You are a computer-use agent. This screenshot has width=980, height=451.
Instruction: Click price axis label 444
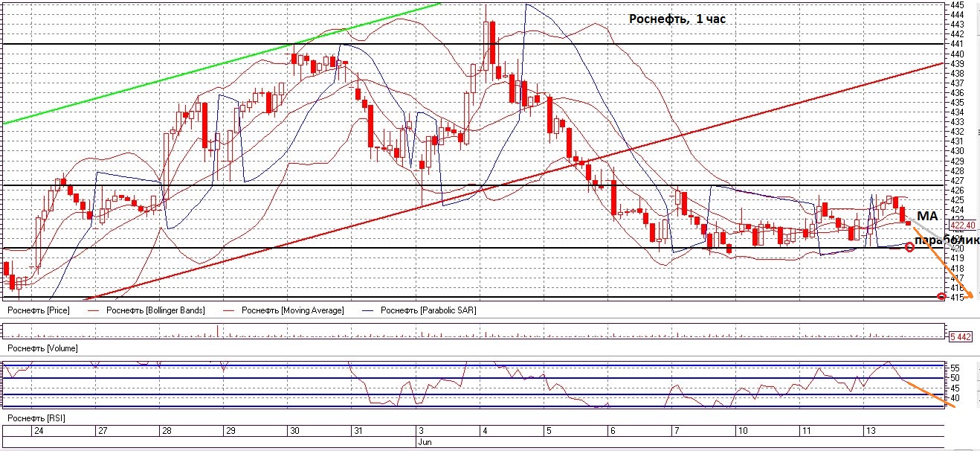tap(957, 15)
